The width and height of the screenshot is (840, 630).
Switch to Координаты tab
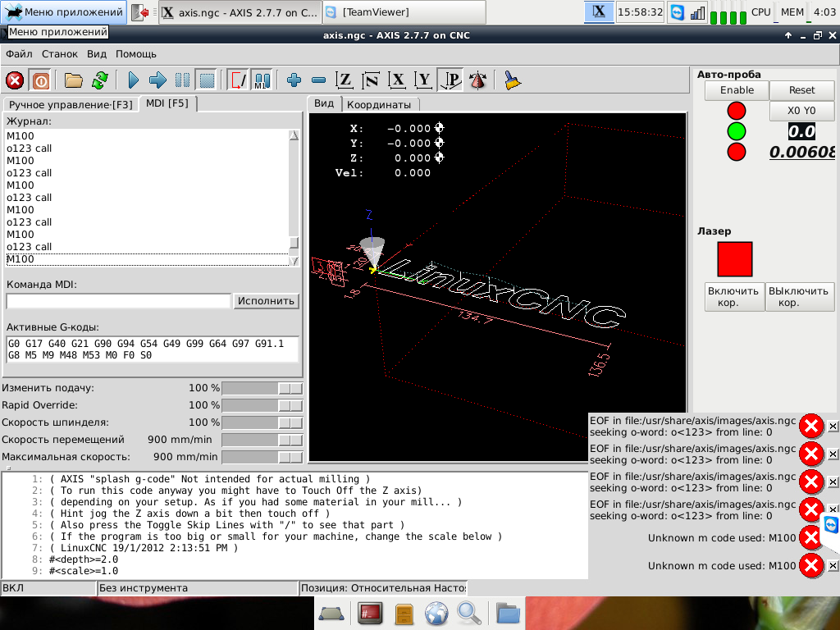pyautogui.click(x=379, y=104)
